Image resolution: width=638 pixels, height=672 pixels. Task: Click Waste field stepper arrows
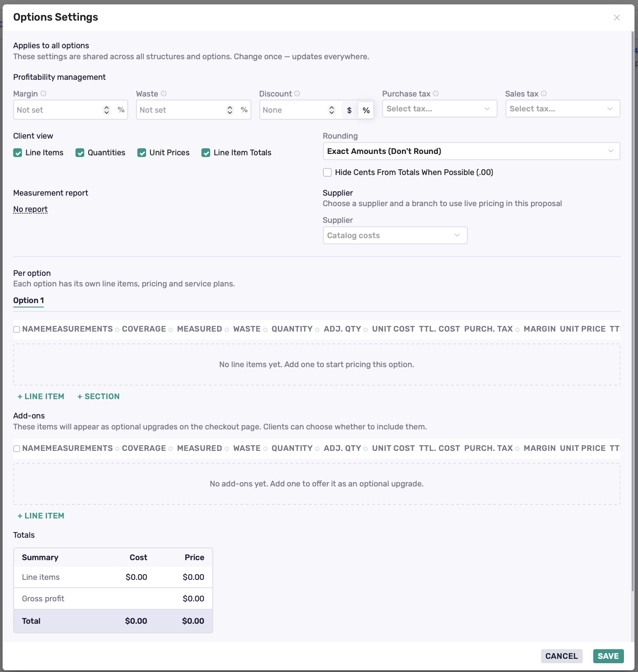[x=230, y=110]
